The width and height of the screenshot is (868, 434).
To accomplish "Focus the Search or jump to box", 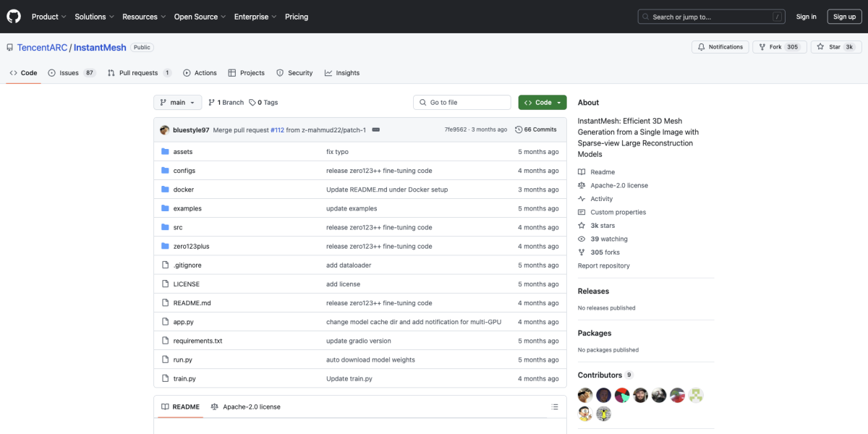I will tap(711, 17).
